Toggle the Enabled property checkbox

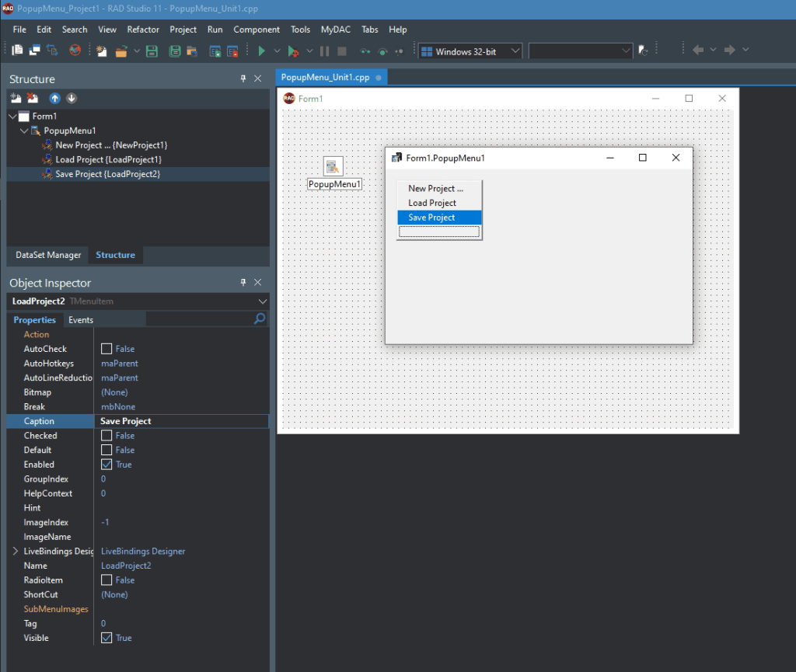[106, 465]
